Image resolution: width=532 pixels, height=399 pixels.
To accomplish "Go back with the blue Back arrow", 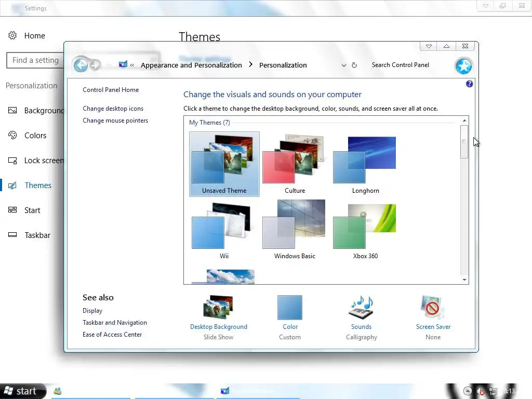I will [81, 65].
